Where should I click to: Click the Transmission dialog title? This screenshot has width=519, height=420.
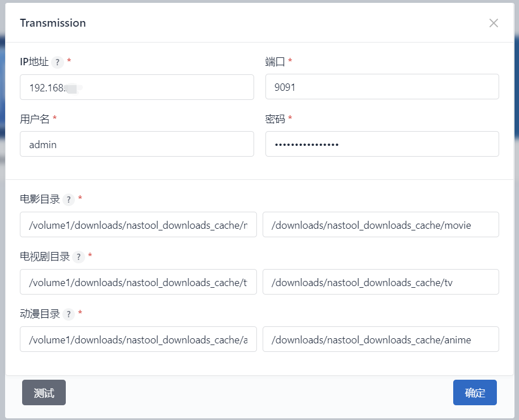click(53, 23)
